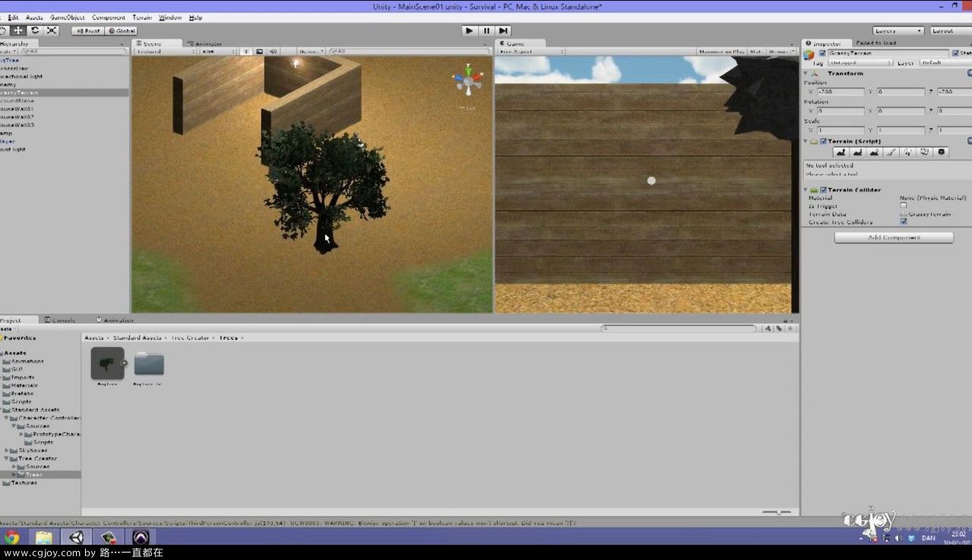Click the Add Component button
The height and width of the screenshot is (560, 972).
pos(893,237)
